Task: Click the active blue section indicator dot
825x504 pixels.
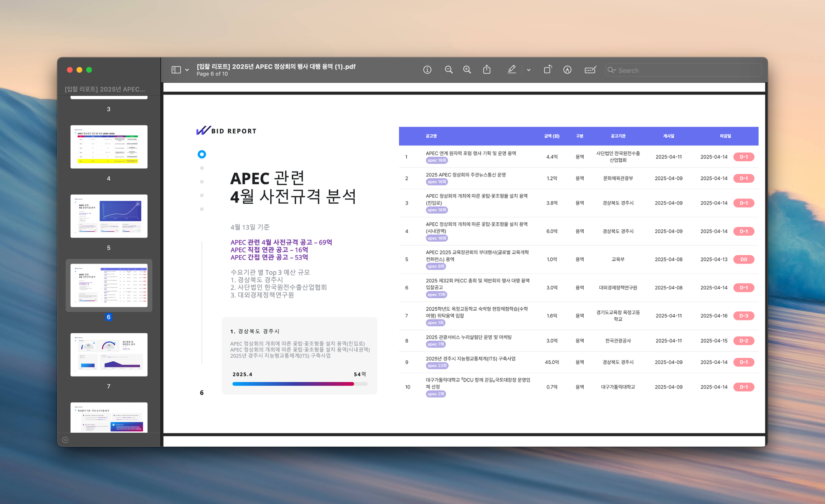Action: [202, 154]
